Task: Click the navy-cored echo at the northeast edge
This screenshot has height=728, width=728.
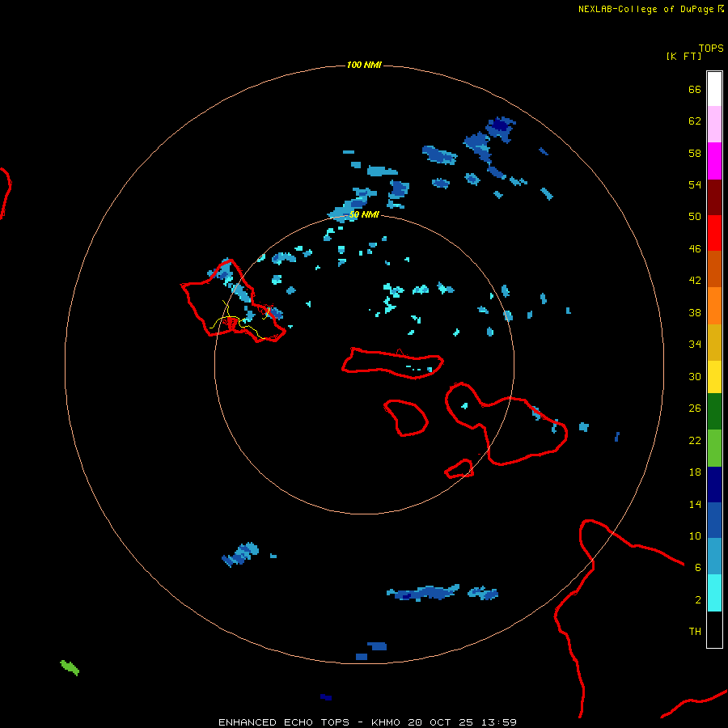Action: click(x=500, y=128)
